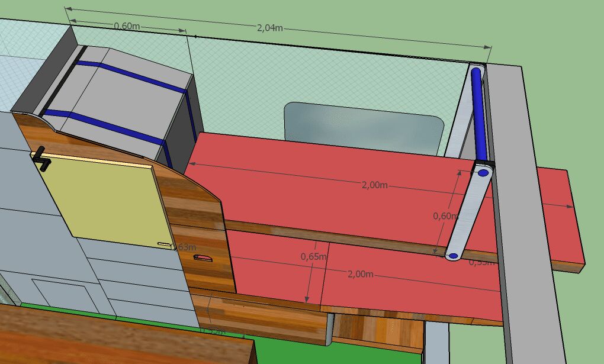Viewport: 604px width, 364px height.
Task: Click the small brass handle on yellow door
Action: coord(163,243)
